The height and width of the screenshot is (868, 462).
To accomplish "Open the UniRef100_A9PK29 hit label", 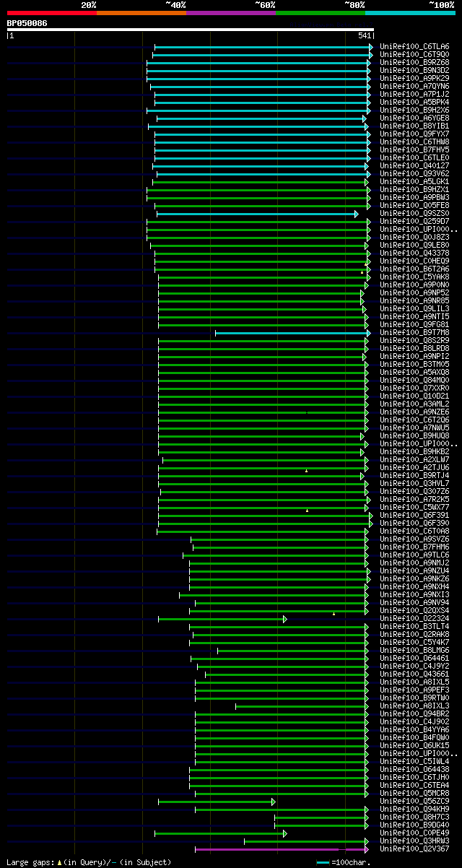I will (x=414, y=78).
